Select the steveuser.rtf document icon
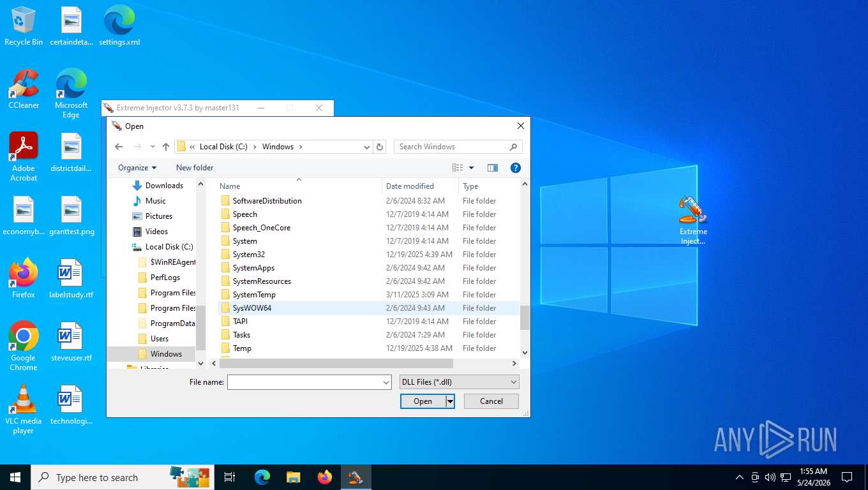 (x=71, y=342)
